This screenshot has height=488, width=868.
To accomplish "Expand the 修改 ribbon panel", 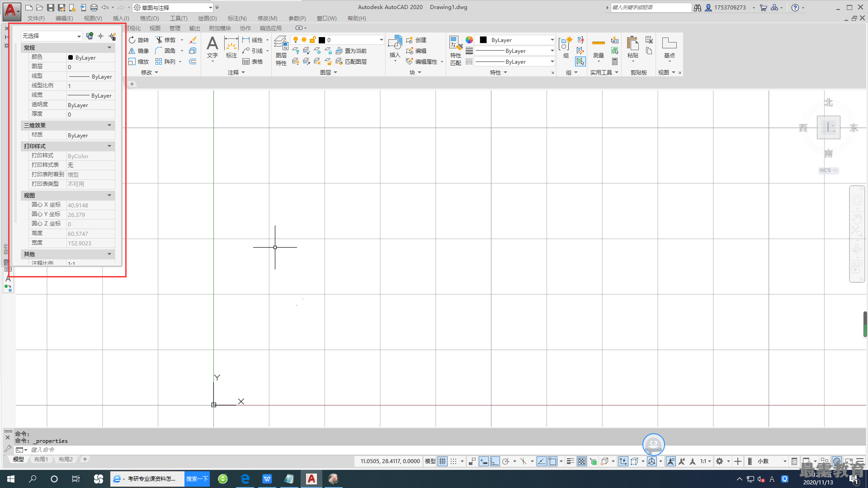I will [x=150, y=72].
